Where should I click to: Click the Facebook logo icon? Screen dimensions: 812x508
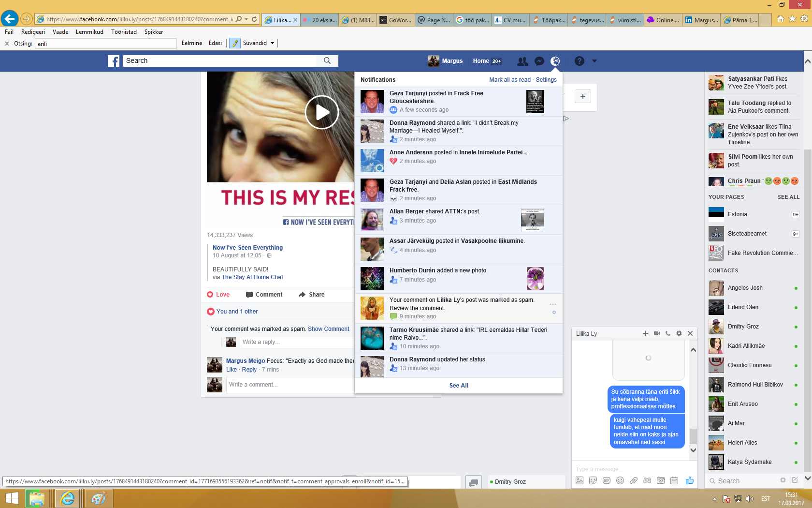[114, 61]
